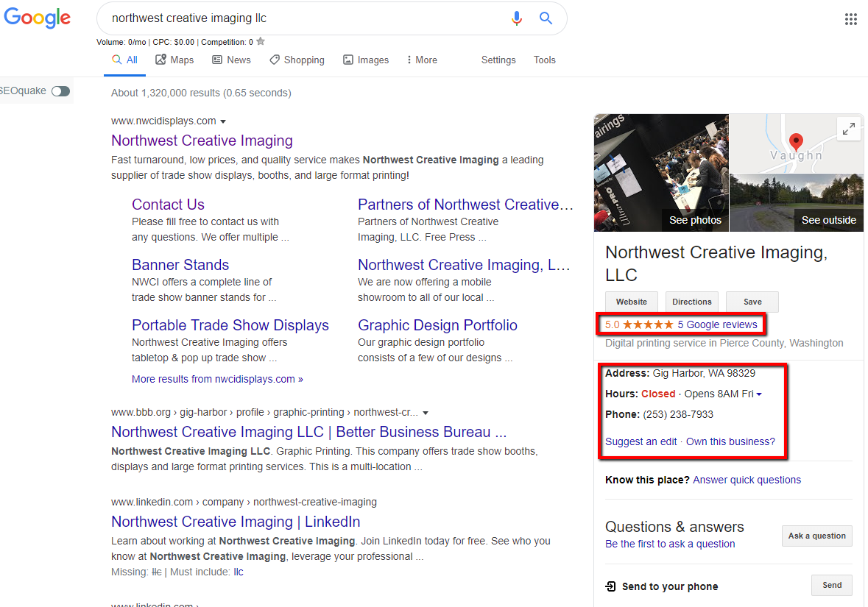The image size is (868, 607).
Task: Open Partners of Northwest Creative sitelink
Action: (465, 205)
